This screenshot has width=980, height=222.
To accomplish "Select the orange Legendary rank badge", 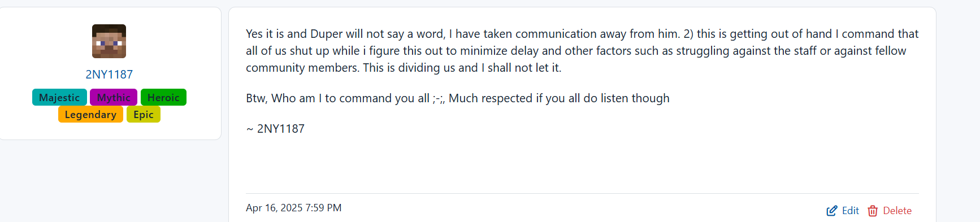I will [90, 114].
